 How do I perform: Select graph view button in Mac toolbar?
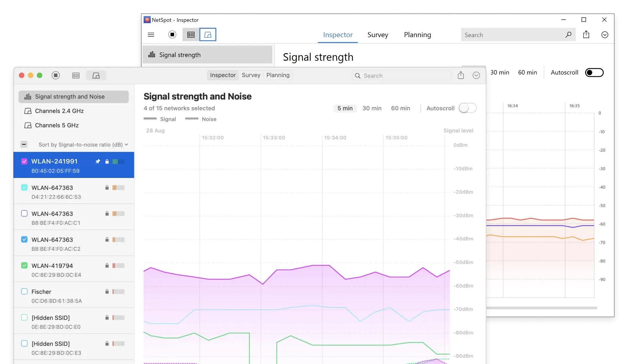pos(96,75)
